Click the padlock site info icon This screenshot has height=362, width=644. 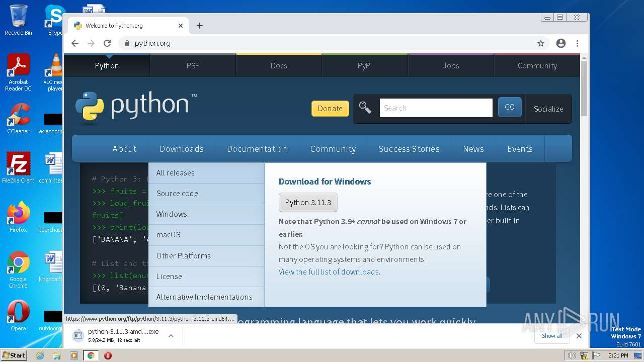point(127,43)
